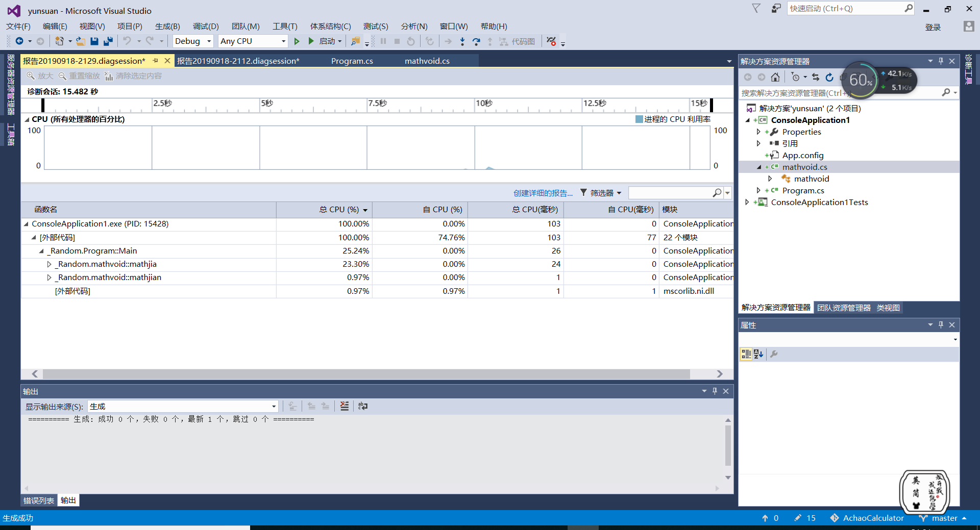Click the property pages wrench icon

click(774, 354)
